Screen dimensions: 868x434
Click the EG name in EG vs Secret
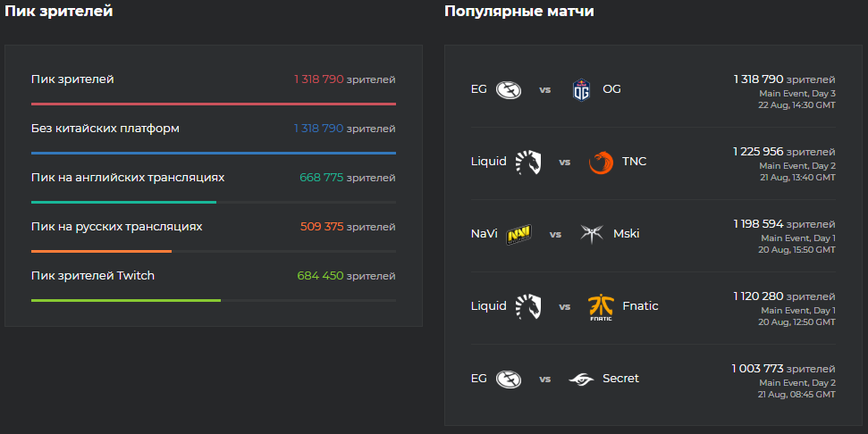pyautogui.click(x=479, y=379)
